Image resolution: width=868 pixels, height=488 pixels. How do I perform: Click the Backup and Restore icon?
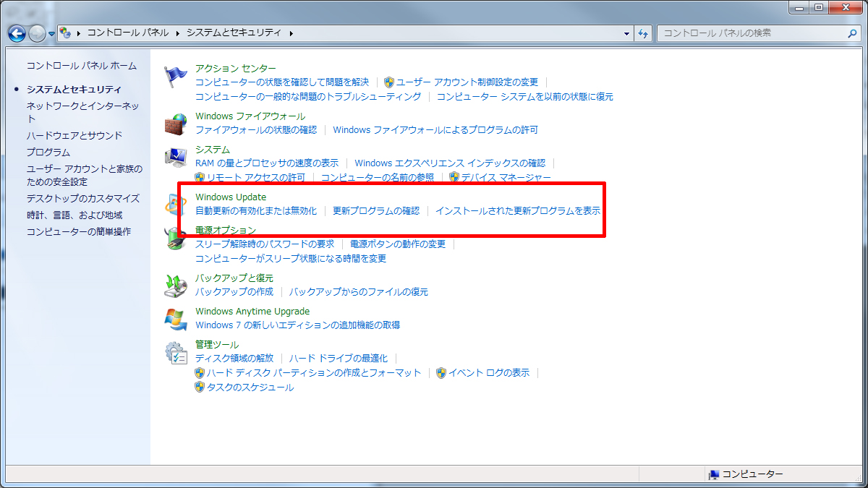176,286
